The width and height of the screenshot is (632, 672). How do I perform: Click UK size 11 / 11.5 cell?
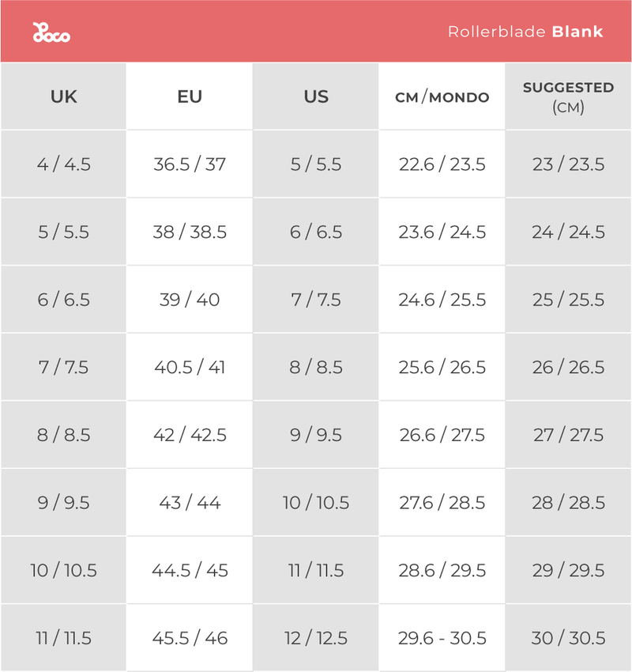coord(63,638)
